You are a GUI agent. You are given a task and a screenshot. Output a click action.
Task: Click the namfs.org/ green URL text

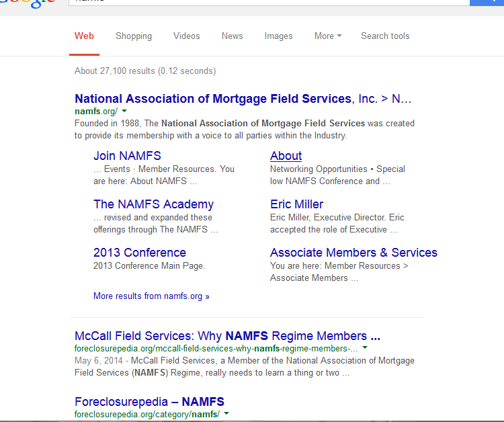click(x=96, y=112)
